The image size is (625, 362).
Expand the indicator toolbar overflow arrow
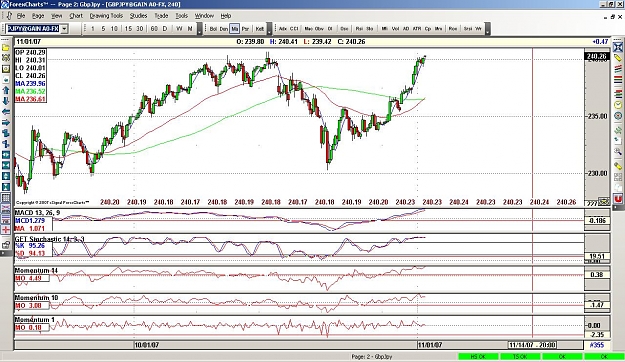click(487, 30)
